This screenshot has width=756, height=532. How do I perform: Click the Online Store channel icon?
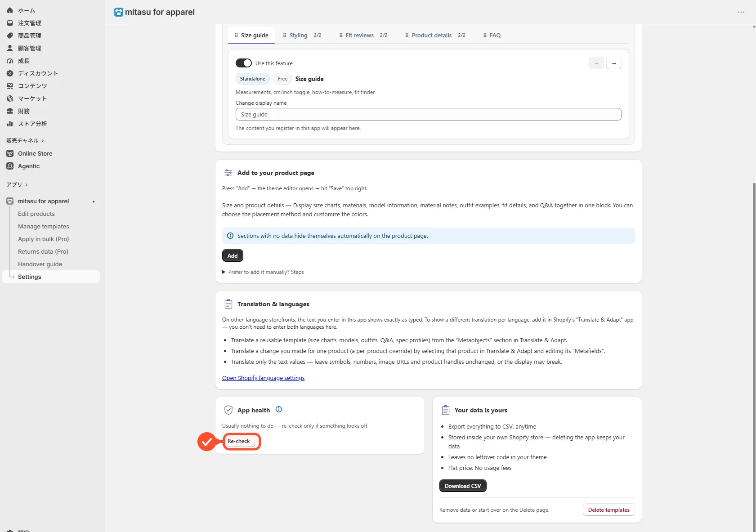click(10, 153)
